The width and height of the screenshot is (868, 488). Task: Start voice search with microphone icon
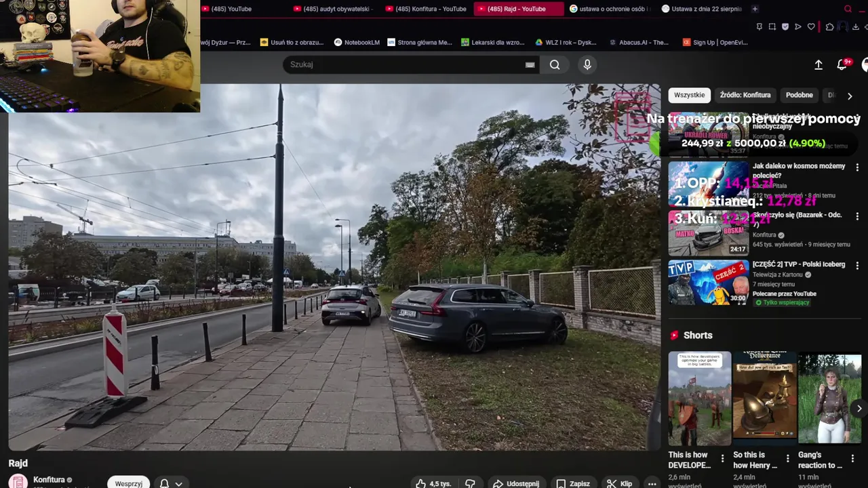click(x=587, y=64)
